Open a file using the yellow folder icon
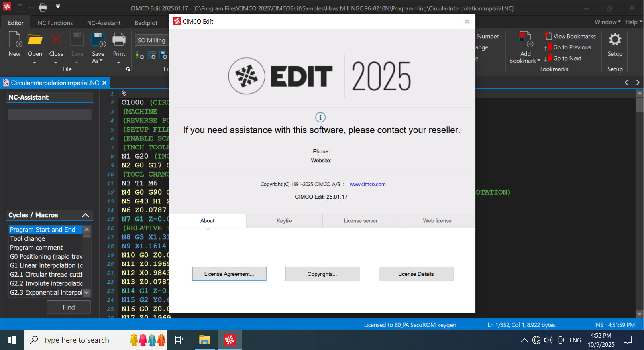The width and height of the screenshot is (644, 350). 35,40
